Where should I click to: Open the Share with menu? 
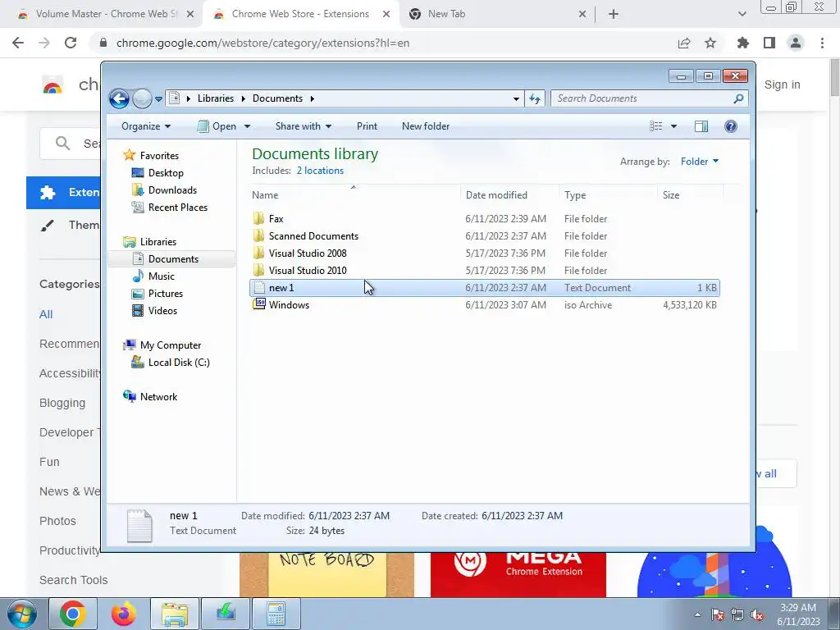coord(304,126)
